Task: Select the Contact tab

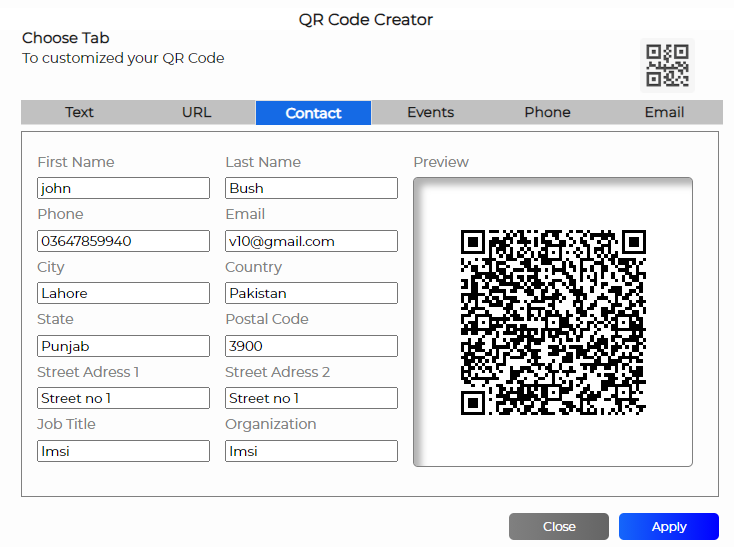Action: pos(313,113)
